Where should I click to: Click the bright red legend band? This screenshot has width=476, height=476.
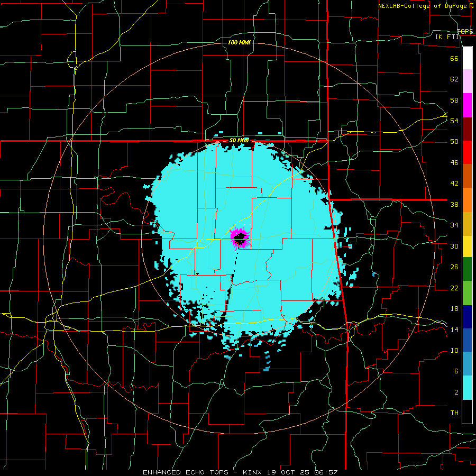pyautogui.click(x=467, y=152)
